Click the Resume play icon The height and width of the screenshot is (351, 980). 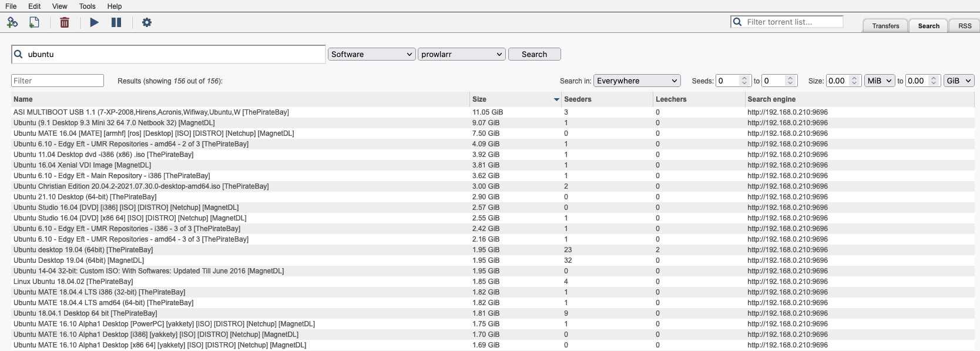[94, 22]
